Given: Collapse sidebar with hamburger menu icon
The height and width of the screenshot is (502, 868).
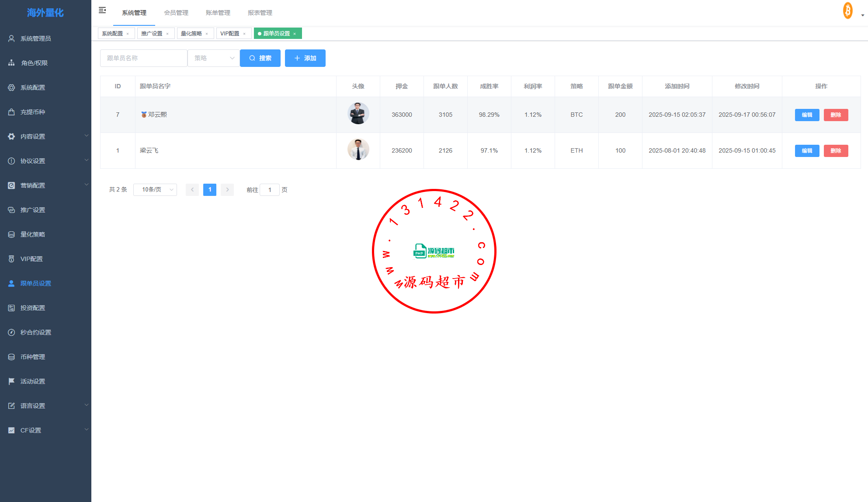Looking at the screenshot, I should tap(102, 10).
